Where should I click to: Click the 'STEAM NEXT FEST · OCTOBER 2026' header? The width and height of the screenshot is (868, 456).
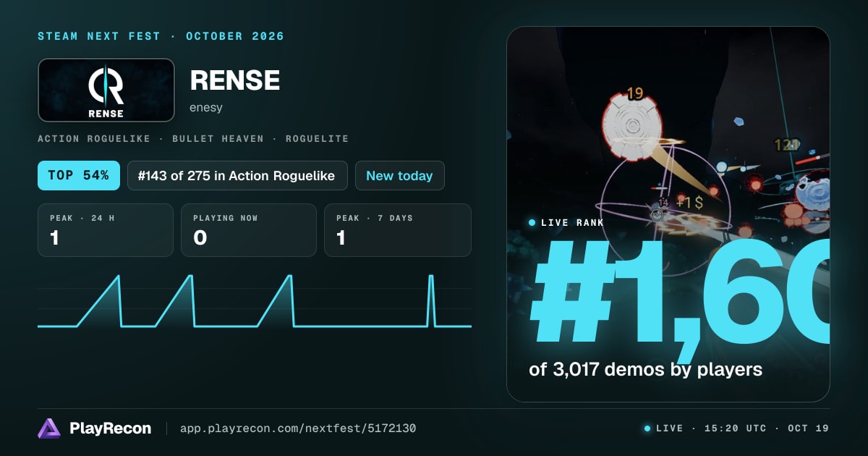(x=161, y=36)
